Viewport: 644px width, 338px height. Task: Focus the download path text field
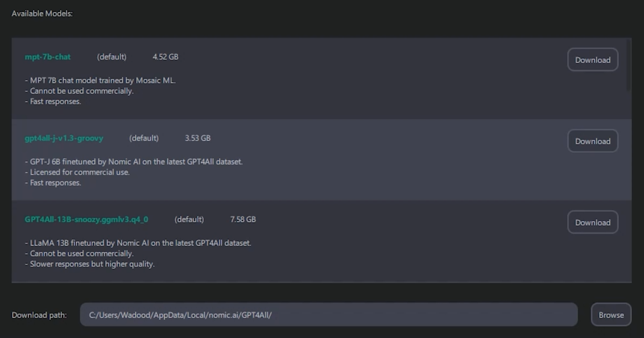coord(328,315)
